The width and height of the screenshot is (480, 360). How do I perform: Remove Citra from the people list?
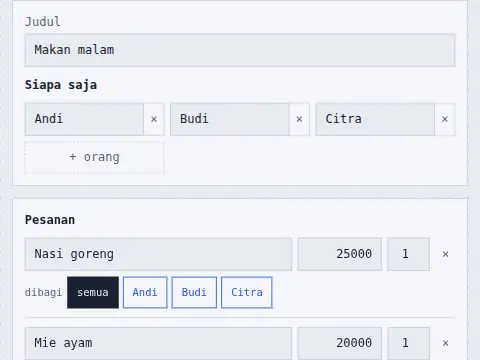pyautogui.click(x=445, y=119)
